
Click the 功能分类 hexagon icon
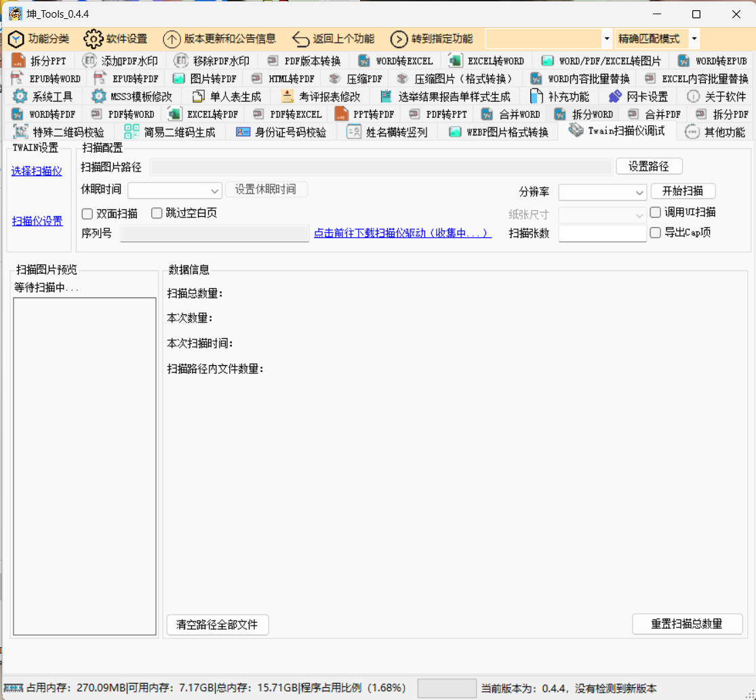(16, 39)
